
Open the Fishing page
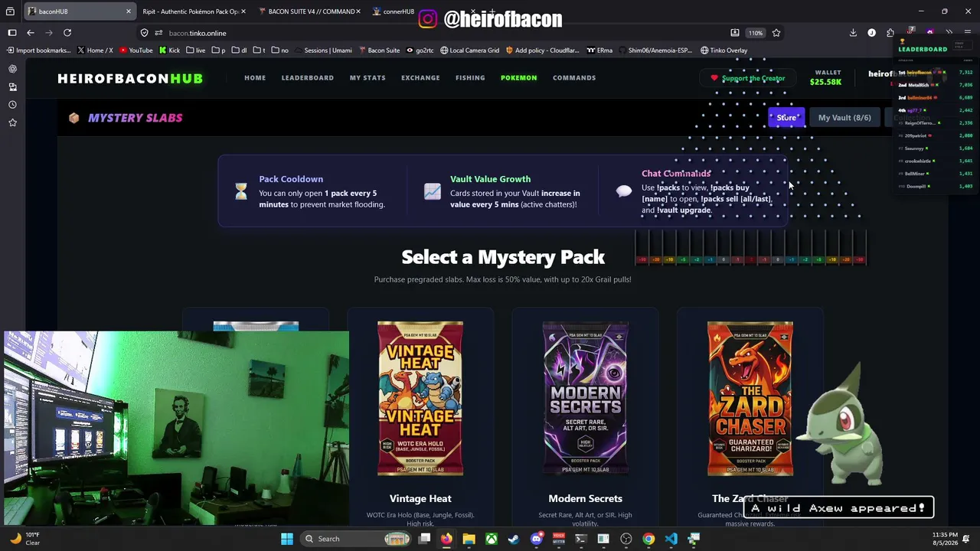[x=470, y=77]
